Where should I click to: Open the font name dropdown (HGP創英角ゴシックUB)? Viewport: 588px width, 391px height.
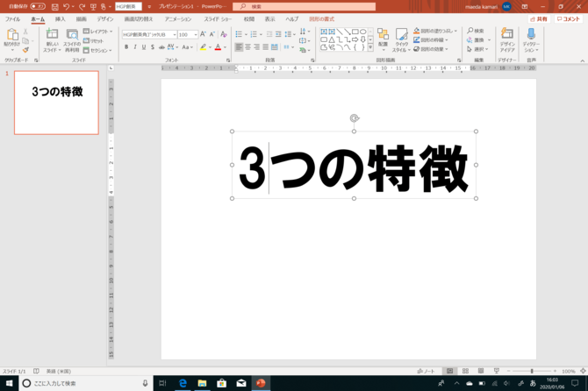tap(175, 34)
